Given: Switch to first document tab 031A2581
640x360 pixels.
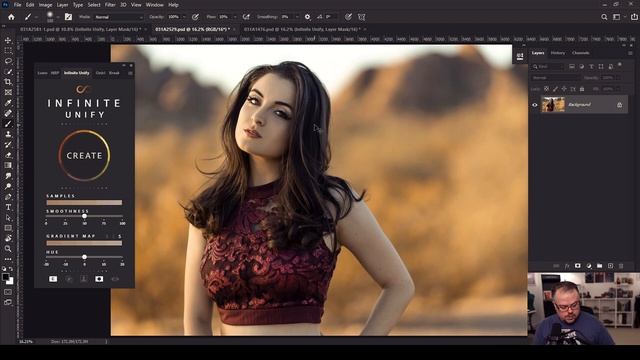Looking at the screenshot, I should pyautogui.click(x=80, y=29).
